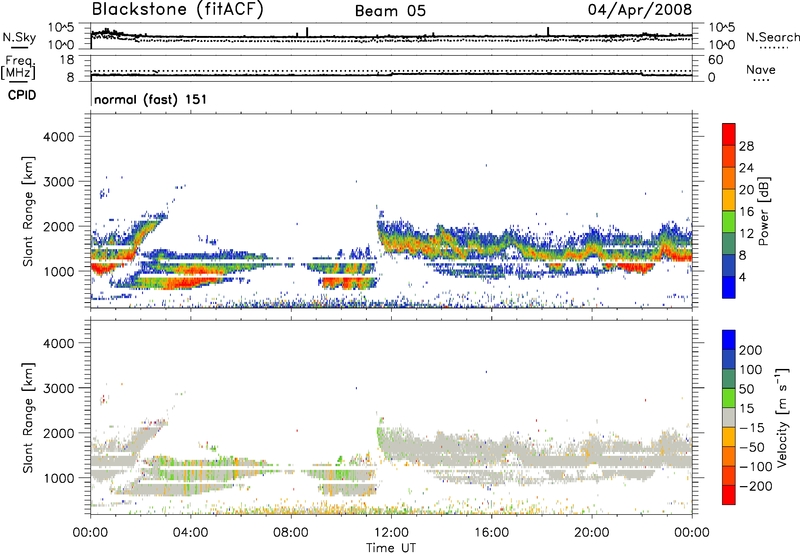800x554 pixels.
Task: Click the 'Velocity [m s-1]' colorbar title
Action: pyautogui.click(x=782, y=417)
